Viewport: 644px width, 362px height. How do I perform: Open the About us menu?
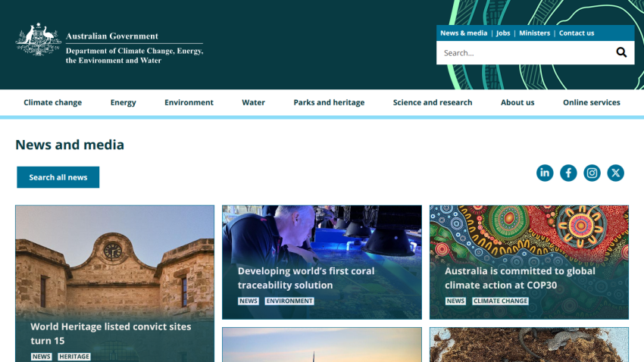(x=517, y=102)
